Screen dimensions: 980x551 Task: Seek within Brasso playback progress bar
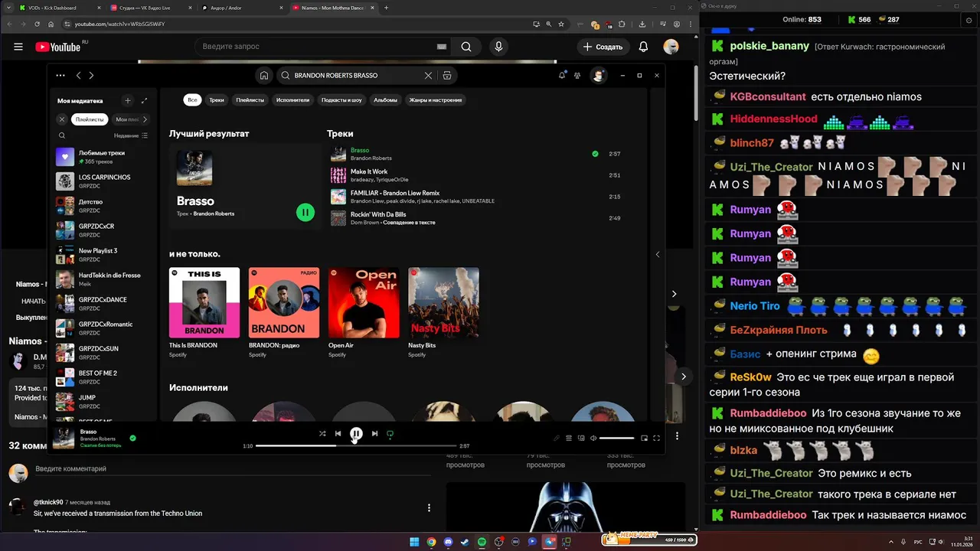[357, 445]
